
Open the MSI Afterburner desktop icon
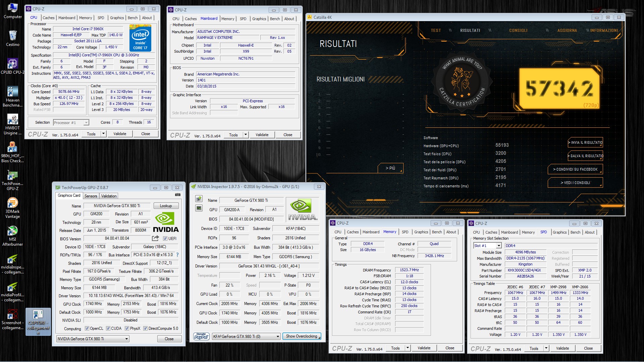click(x=12, y=236)
